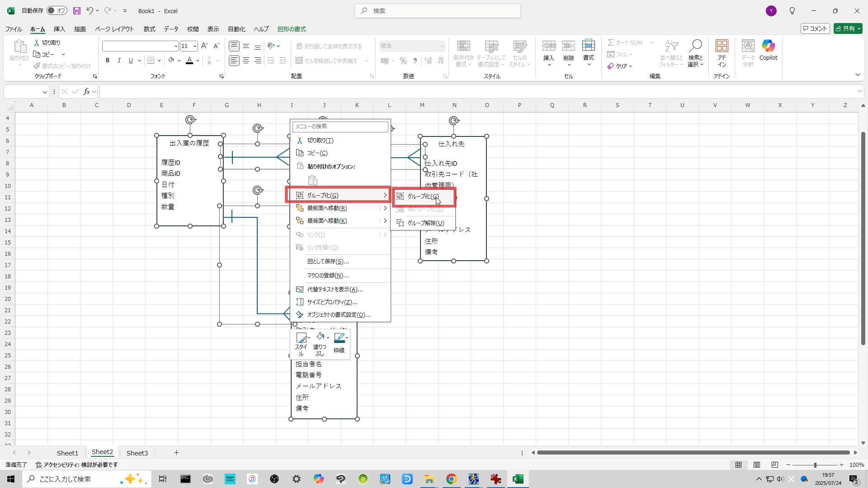
Task: Click the insert function fx icon
Action: (86, 92)
